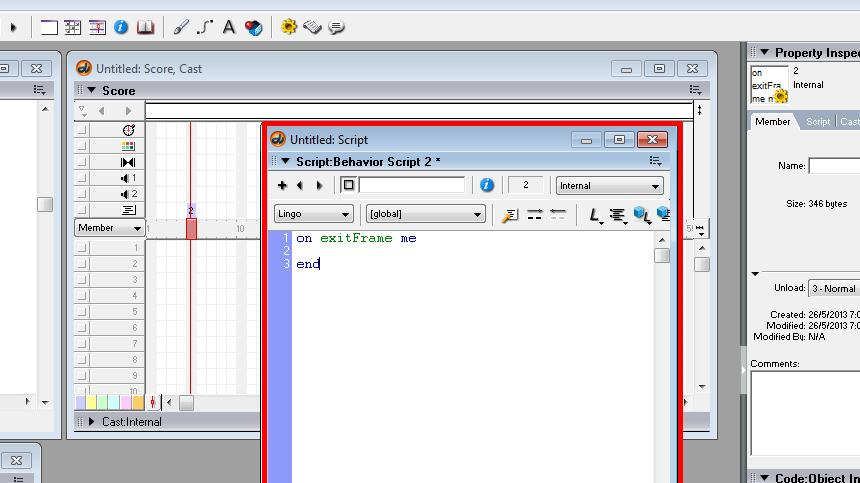
Task: Toggle sound channel 2 mute button
Action: pos(82,194)
